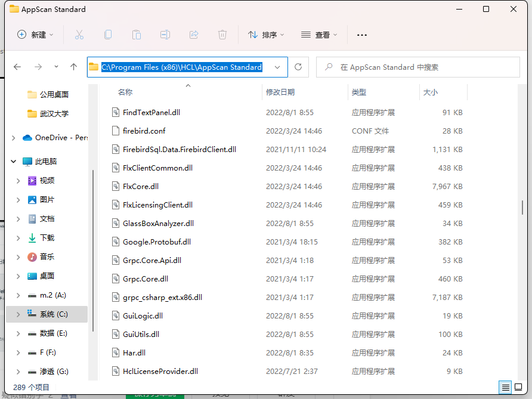Click the Copy icon in toolbar

point(108,35)
